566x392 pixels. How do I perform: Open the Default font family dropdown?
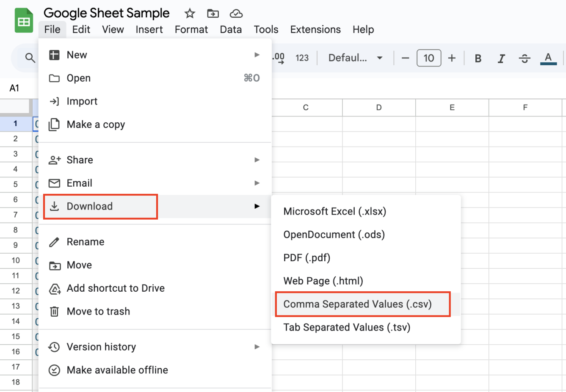click(355, 58)
